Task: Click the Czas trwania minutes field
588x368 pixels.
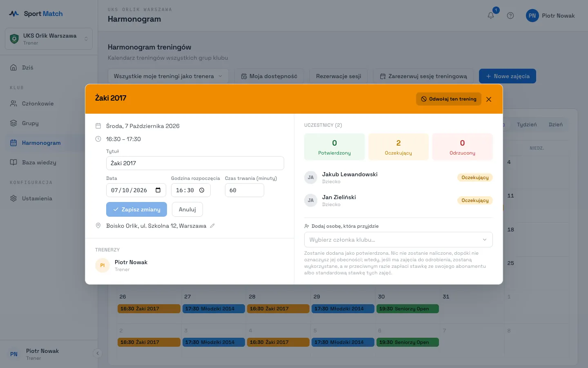Action: (245, 190)
